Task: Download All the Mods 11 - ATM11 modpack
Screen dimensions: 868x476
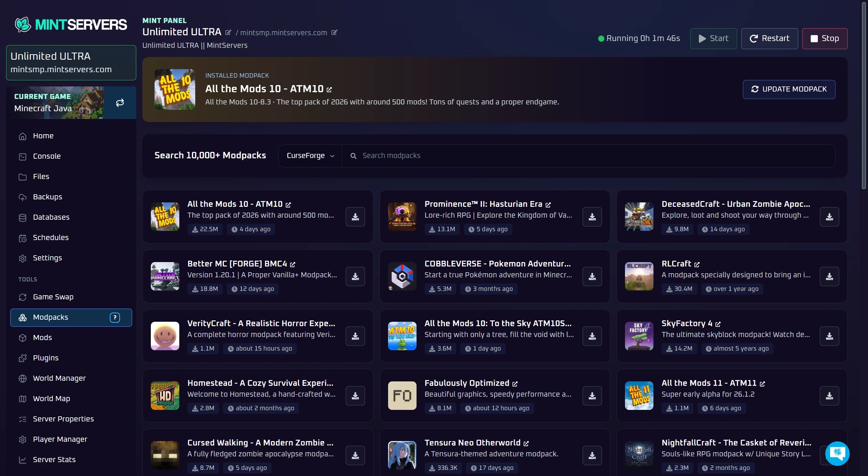Action: coord(829,396)
